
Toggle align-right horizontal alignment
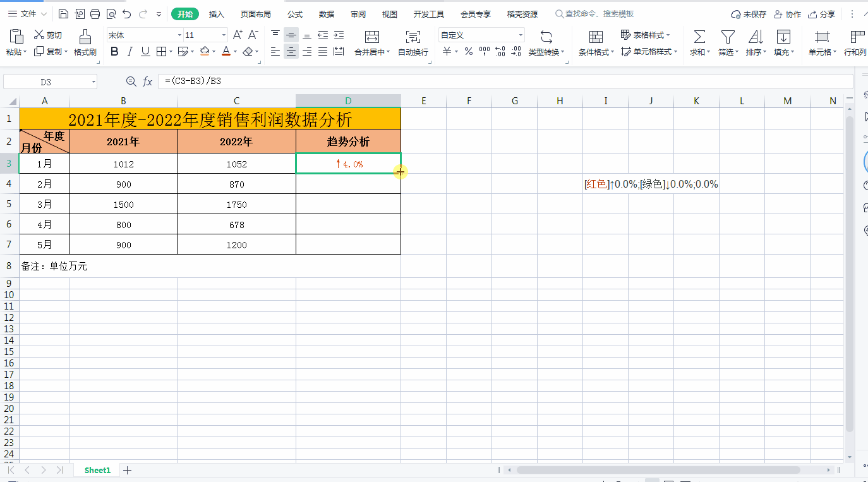pyautogui.click(x=307, y=52)
